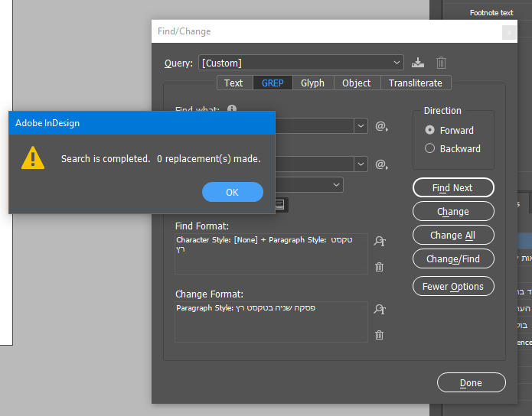This screenshot has width=532, height=416.
Task: Select the Backward direction radio button
Action: pyautogui.click(x=430, y=148)
